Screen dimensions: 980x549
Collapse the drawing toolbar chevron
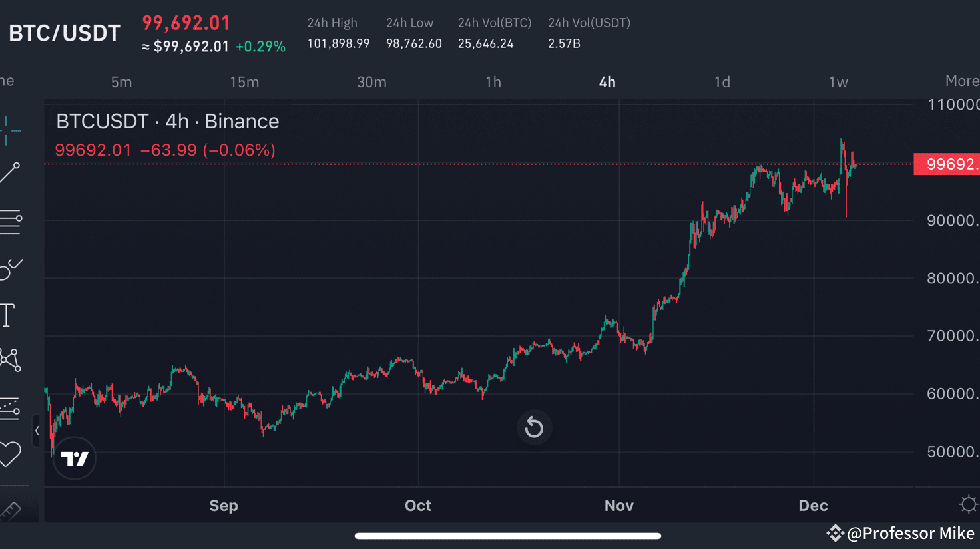coord(37,431)
